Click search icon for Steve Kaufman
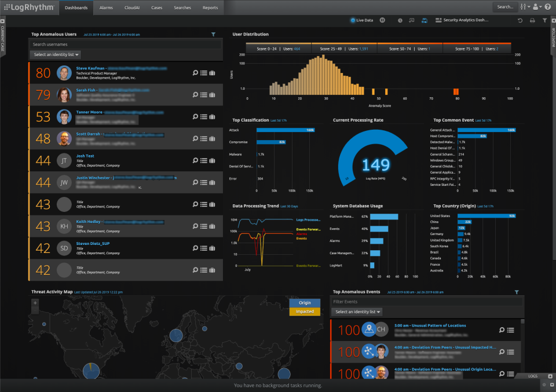This screenshot has height=392, width=556. coord(195,72)
